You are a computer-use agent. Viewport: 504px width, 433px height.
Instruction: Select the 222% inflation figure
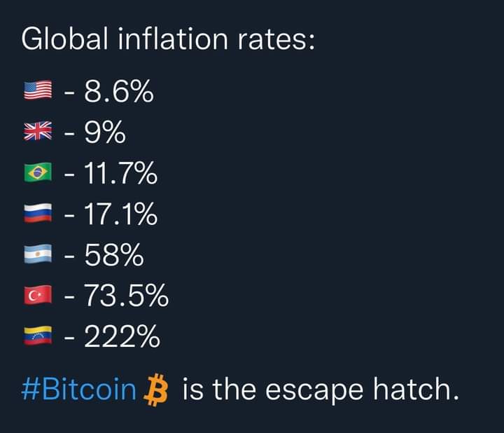pos(122,336)
